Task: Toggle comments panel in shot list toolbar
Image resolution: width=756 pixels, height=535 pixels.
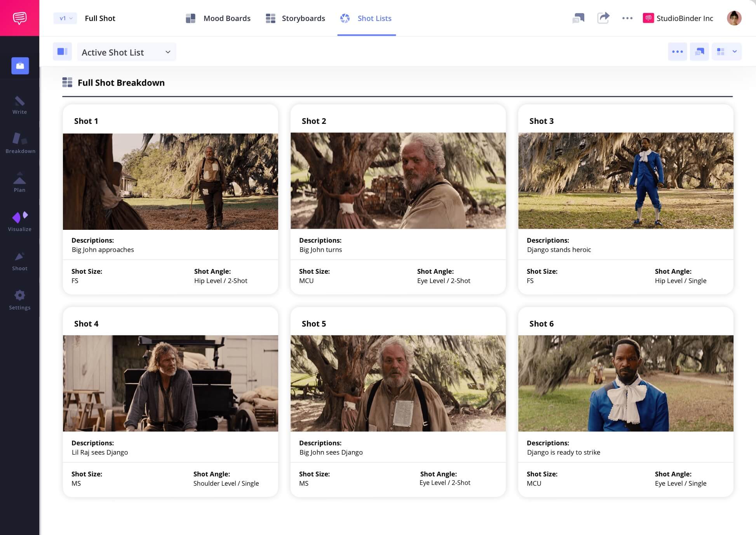Action: [x=699, y=52]
